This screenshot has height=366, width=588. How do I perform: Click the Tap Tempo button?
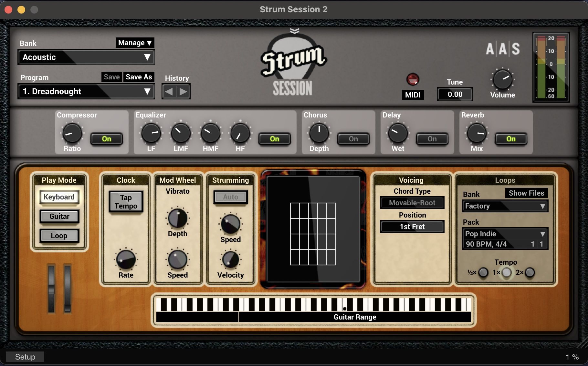[126, 202]
